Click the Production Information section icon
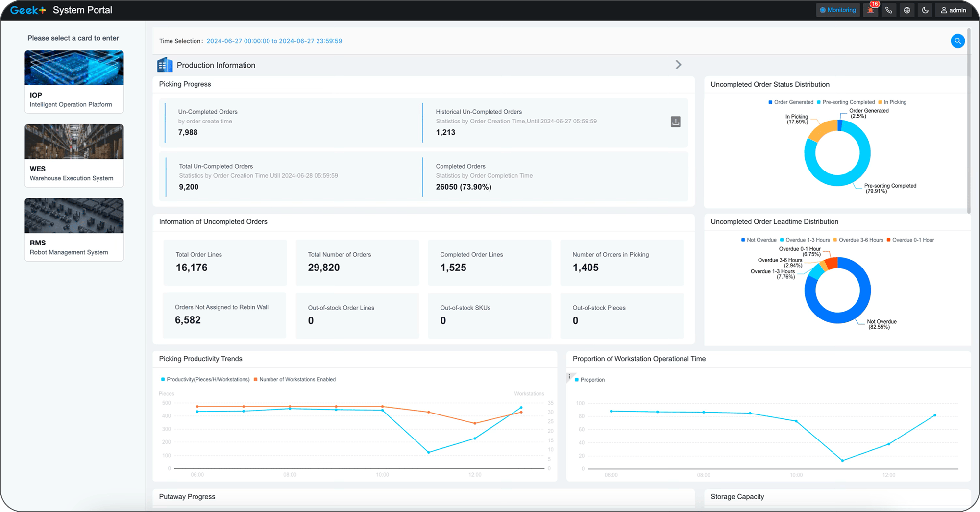The width and height of the screenshot is (980, 512). pos(165,64)
